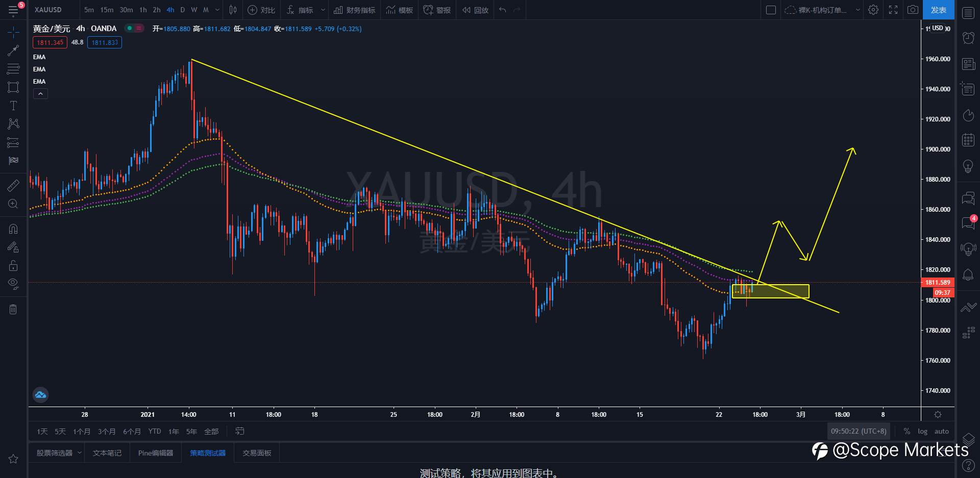Image resolution: width=980 pixels, height=478 pixels.
Task: Activate the zoom in tool
Action: pyautogui.click(x=13, y=204)
